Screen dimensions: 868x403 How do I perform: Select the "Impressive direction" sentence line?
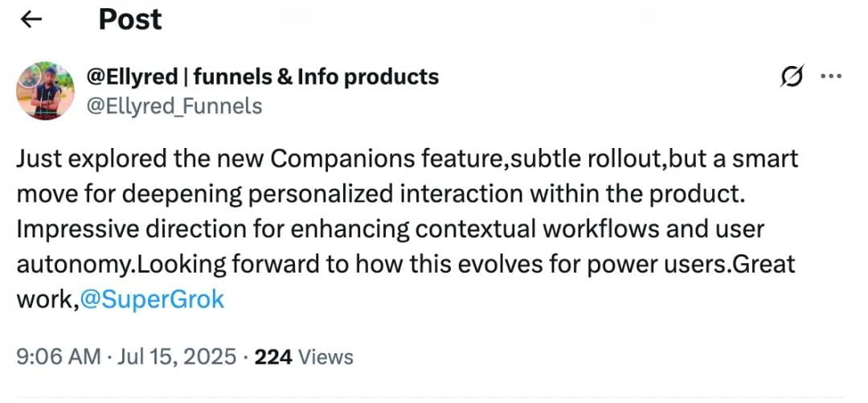[391, 229]
